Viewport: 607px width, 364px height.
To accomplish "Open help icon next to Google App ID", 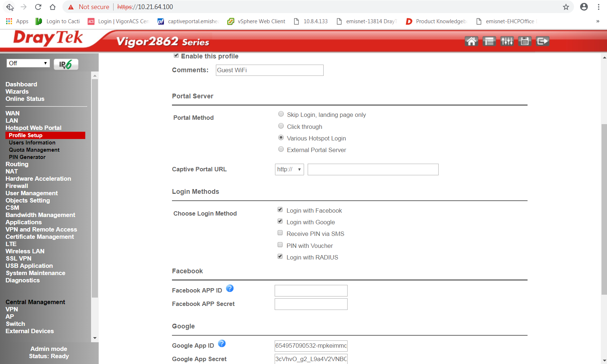I will [222, 344].
